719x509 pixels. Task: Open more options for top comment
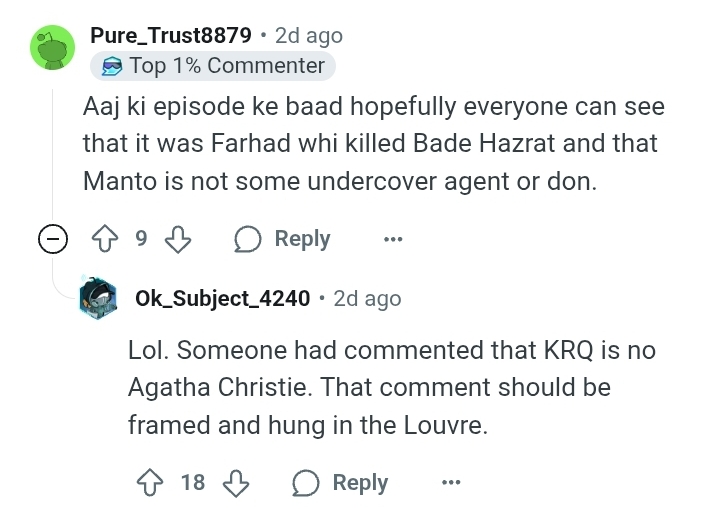(392, 239)
